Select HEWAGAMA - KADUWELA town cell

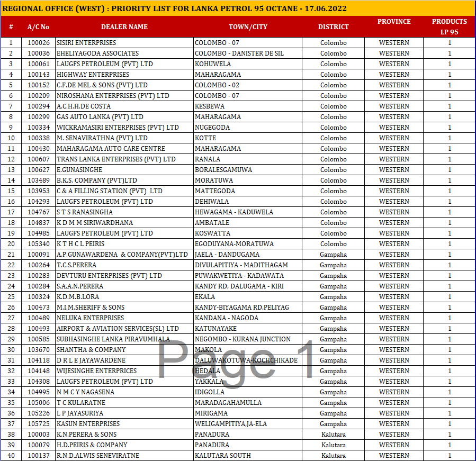pos(248,212)
